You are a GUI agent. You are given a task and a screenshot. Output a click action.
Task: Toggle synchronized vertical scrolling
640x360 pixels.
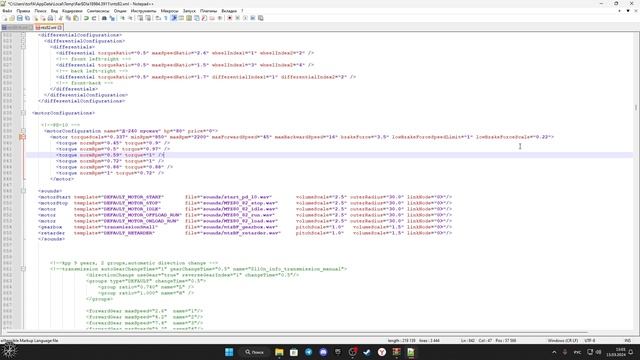140,18
